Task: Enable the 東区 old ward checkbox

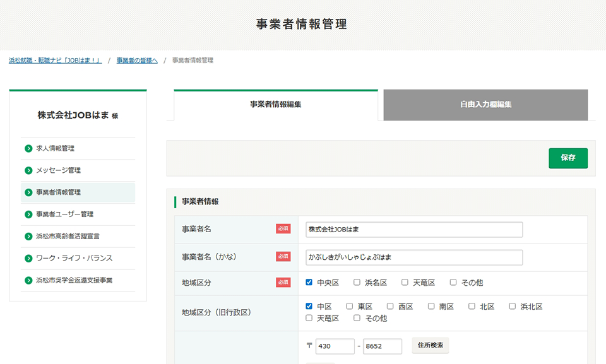Action: click(x=350, y=307)
